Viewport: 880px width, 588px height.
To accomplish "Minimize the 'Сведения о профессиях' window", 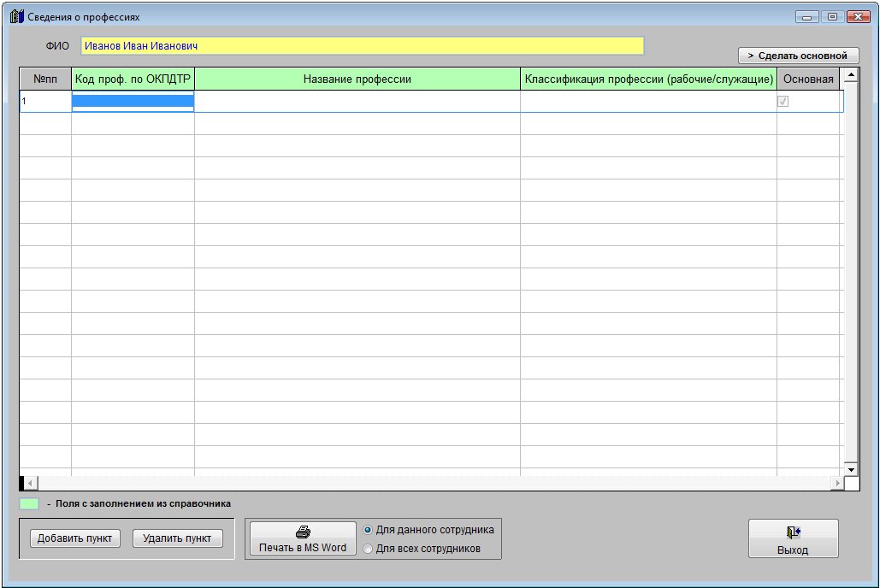I will (x=807, y=17).
